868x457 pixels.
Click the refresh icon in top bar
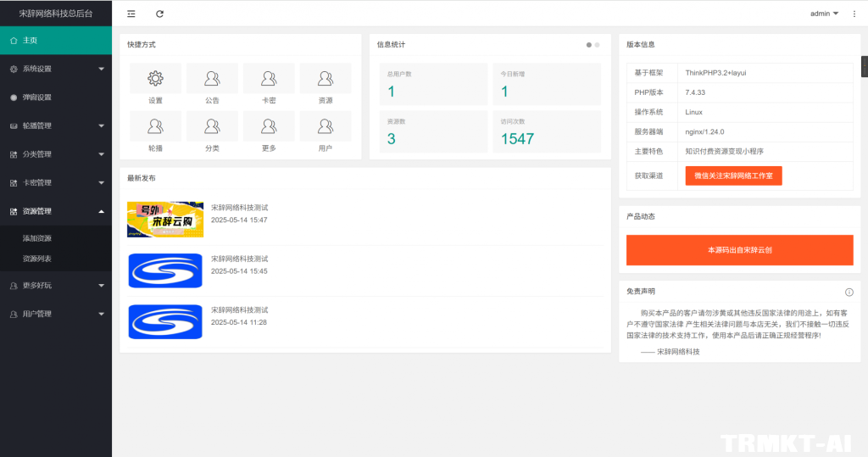pyautogui.click(x=160, y=14)
